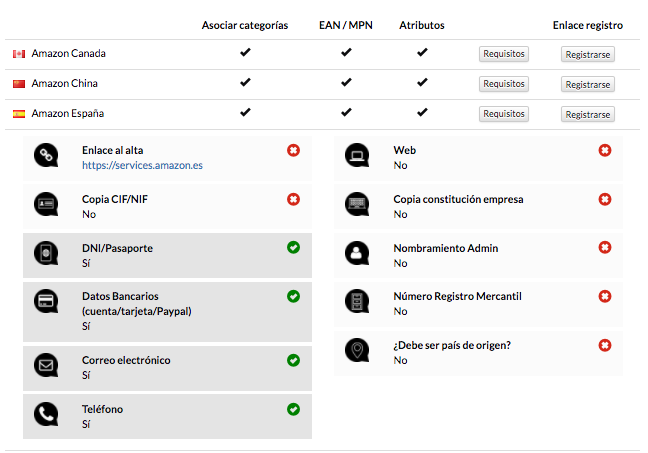Click the Canada flag icon
648x453 pixels.
19,54
